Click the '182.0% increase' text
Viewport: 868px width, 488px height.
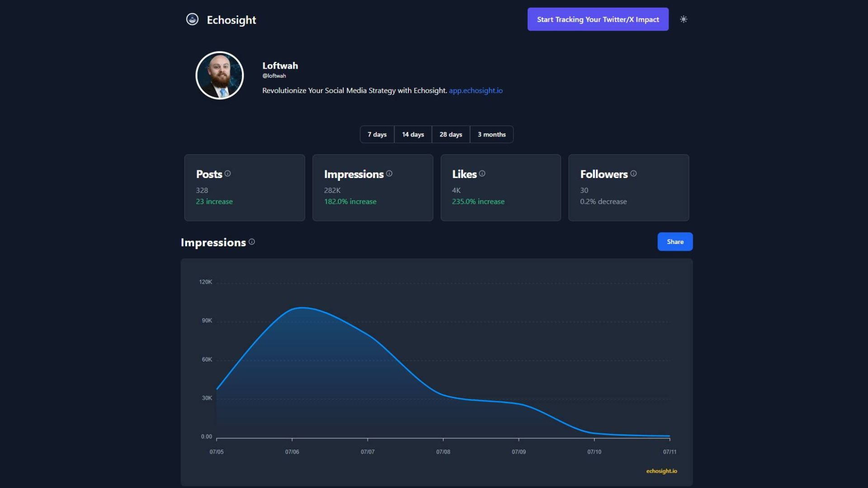click(x=350, y=202)
